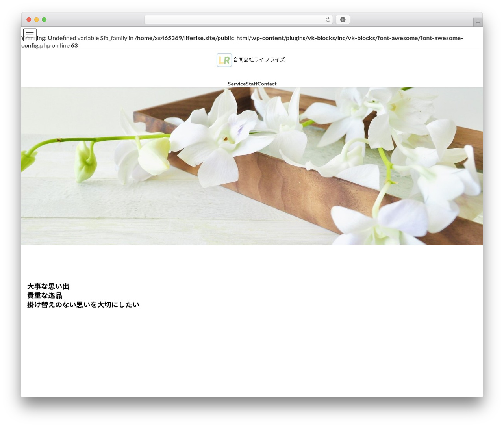504x427 pixels.
Task: Click the font-awesome-config.php warning file path
Action: [242, 42]
